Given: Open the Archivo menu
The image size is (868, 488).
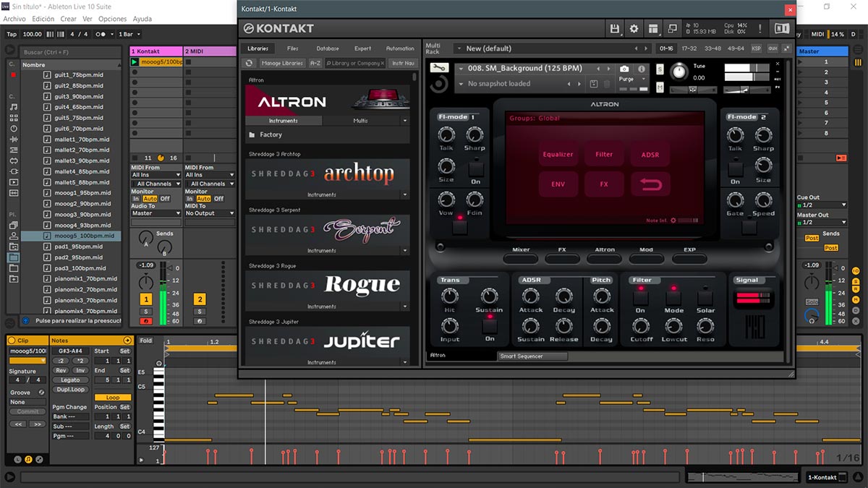Looking at the screenshot, I should click(x=14, y=19).
